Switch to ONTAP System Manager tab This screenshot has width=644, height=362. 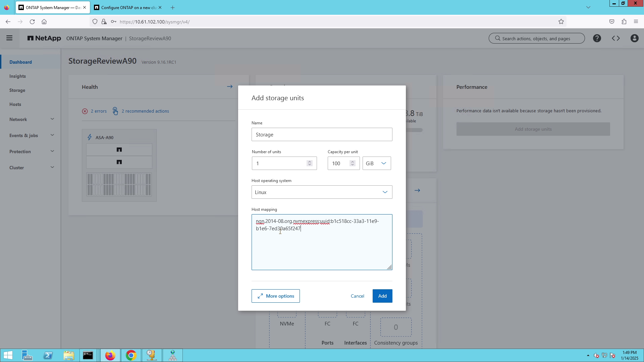(x=53, y=7)
